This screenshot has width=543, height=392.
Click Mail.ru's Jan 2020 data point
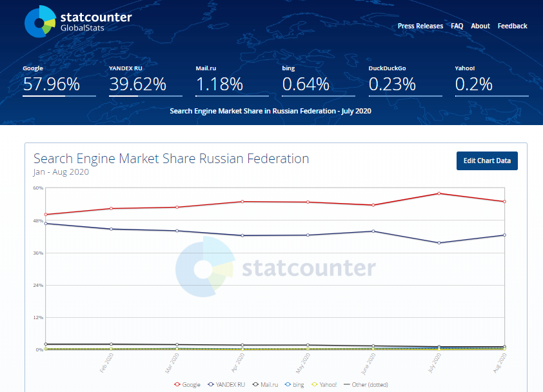point(46,344)
